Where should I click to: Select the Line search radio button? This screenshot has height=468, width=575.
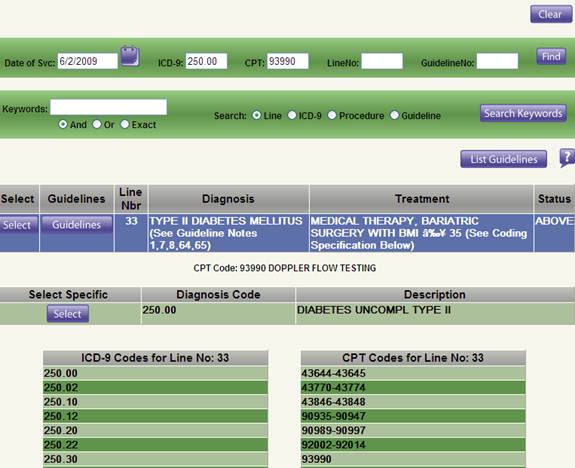click(x=257, y=116)
